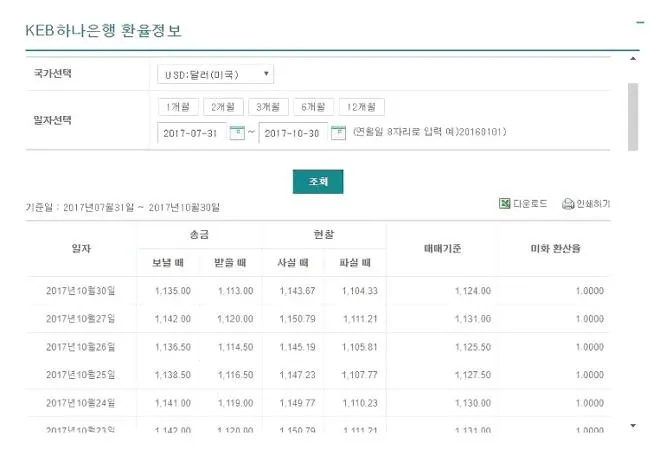
Task: Click the minimize dash at top right
Action: [x=641, y=22]
